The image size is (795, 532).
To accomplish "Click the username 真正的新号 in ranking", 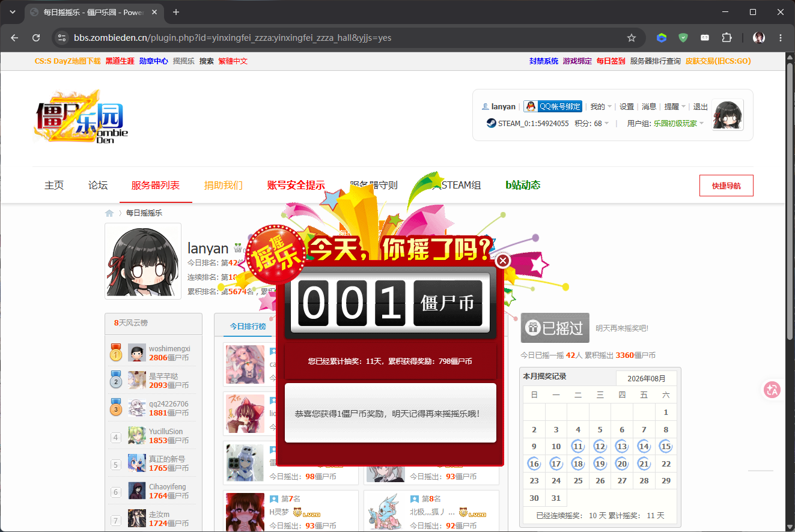I will point(167,459).
